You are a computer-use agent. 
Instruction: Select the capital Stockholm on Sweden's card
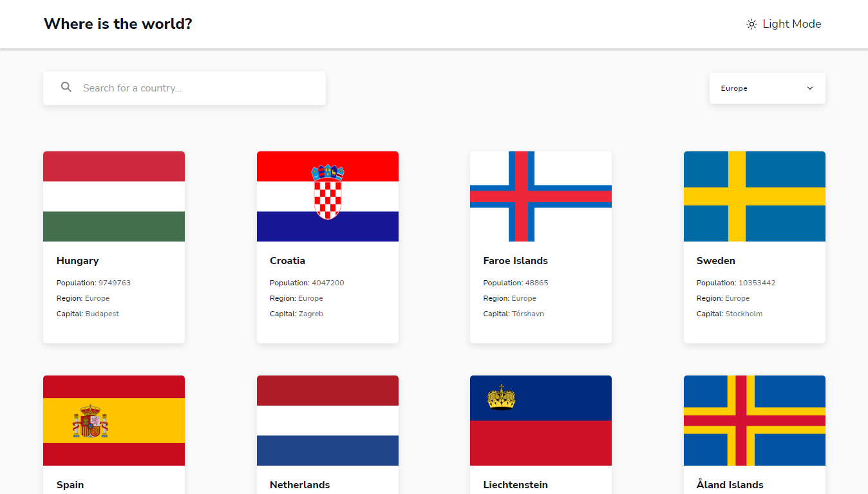pos(745,314)
